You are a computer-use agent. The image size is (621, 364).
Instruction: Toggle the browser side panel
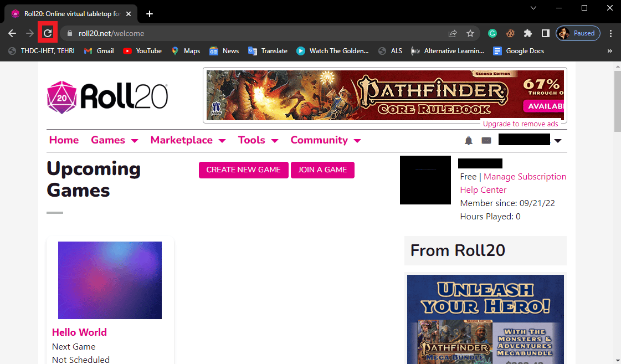[545, 33]
